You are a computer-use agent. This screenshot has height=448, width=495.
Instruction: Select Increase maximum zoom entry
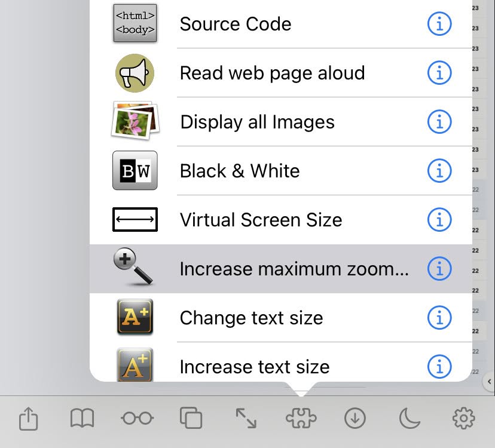[281, 268]
